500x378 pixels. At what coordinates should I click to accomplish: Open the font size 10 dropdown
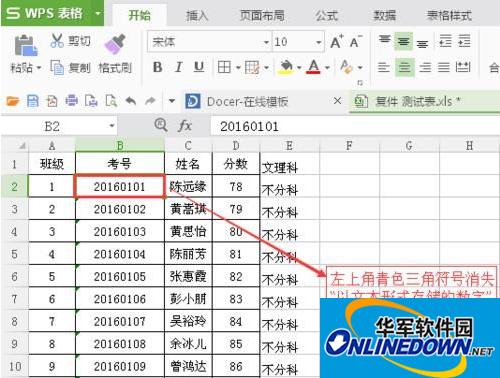(319, 42)
